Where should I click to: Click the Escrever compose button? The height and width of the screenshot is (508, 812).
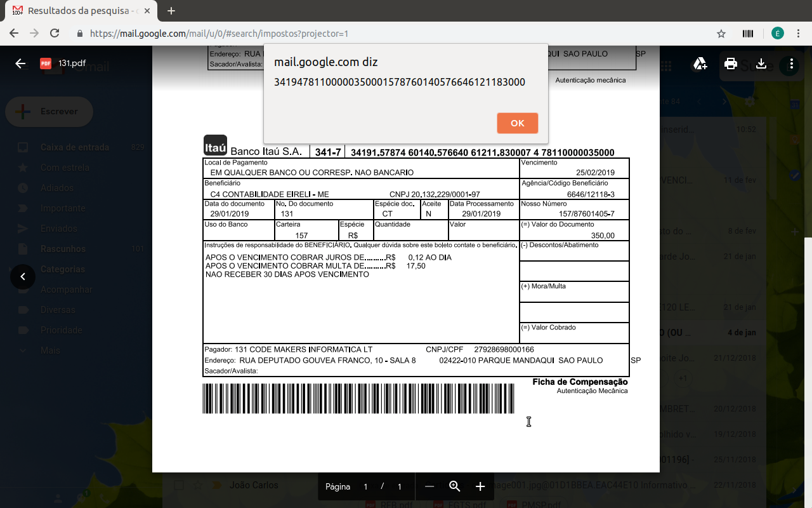49,112
